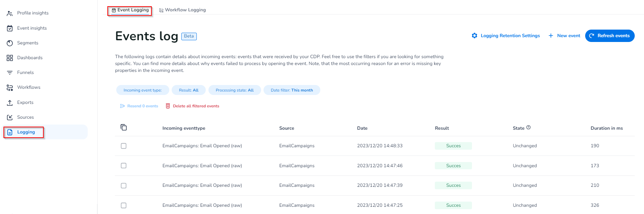Open Logging Retention Settings

coord(506,36)
